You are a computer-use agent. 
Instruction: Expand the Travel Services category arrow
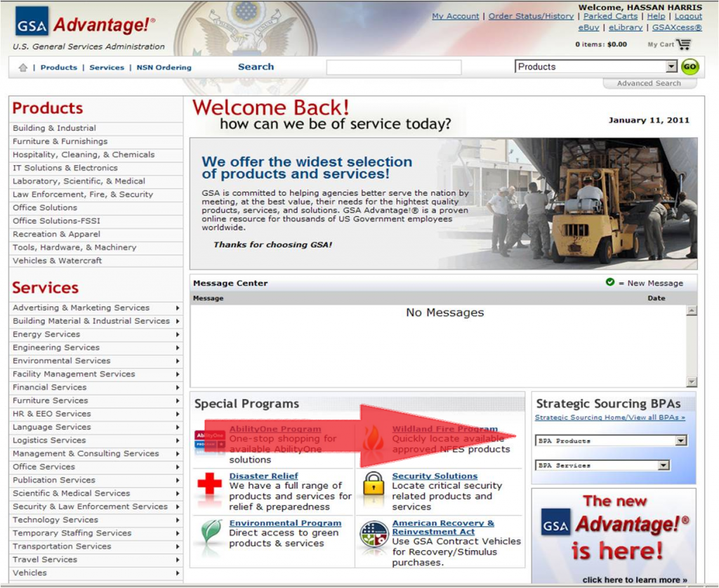178,559
